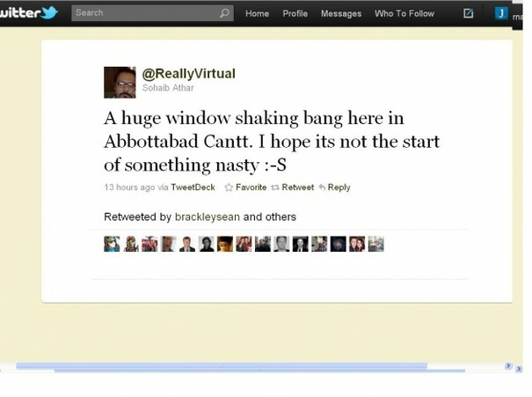The width and height of the screenshot is (532, 397).
Task: Click the blue J account avatar
Action: (501, 13)
